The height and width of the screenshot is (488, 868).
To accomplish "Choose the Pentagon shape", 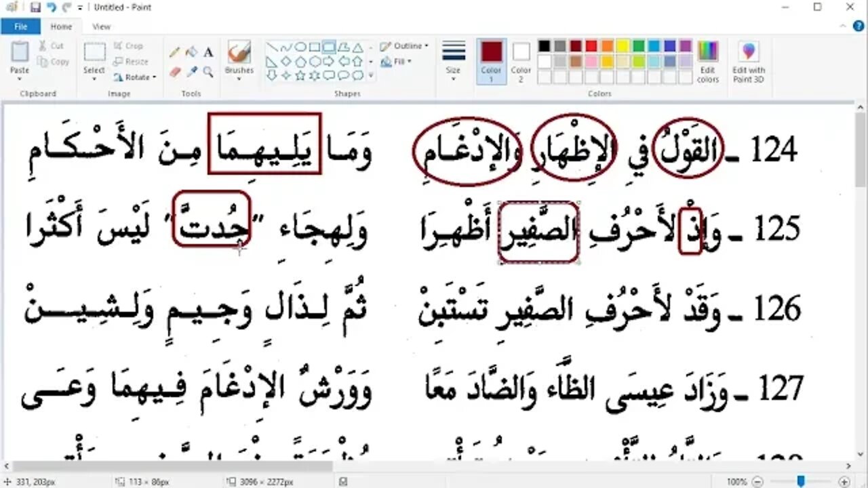I will (300, 61).
